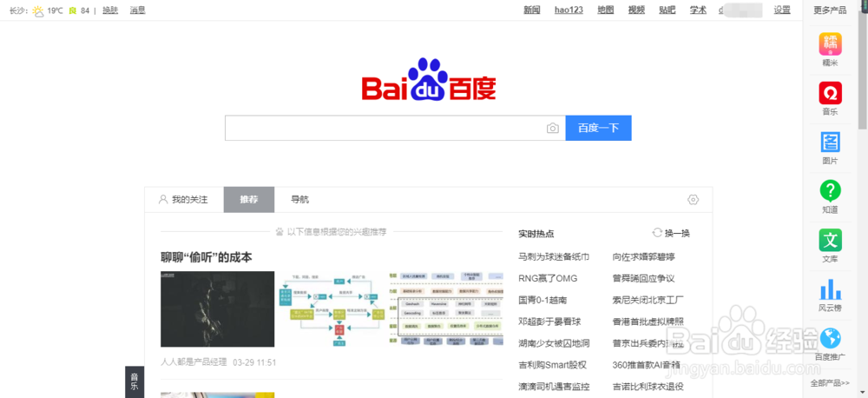Click hot topic 湖南少女被囚地洞
Screen dimensions: 868x398
pos(554,343)
